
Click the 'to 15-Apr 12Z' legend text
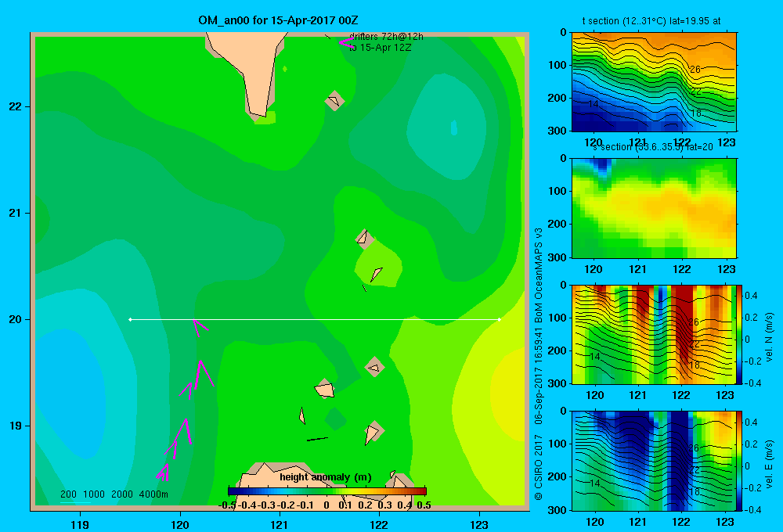click(x=380, y=48)
